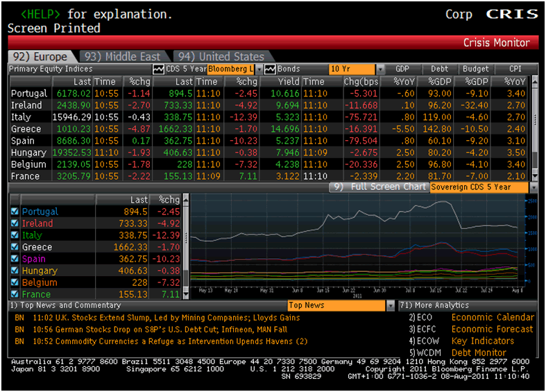Open 3) ECFC Economic Forecast
Viewport: 546px width, 392px height.
point(471,330)
